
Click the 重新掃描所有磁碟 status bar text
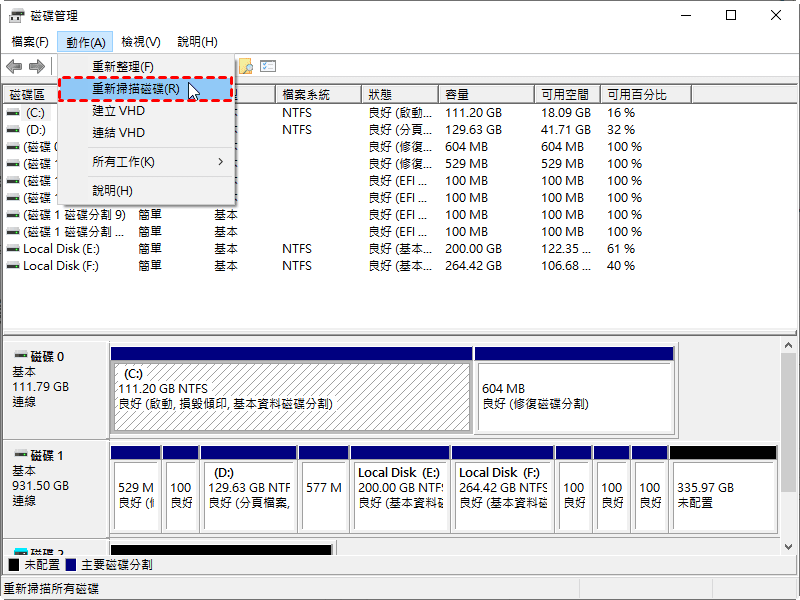click(51, 589)
